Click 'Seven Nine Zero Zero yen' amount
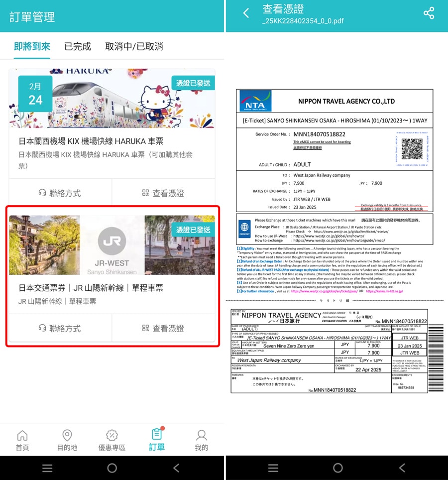Viewport: 448px width, 480px height. (289, 346)
